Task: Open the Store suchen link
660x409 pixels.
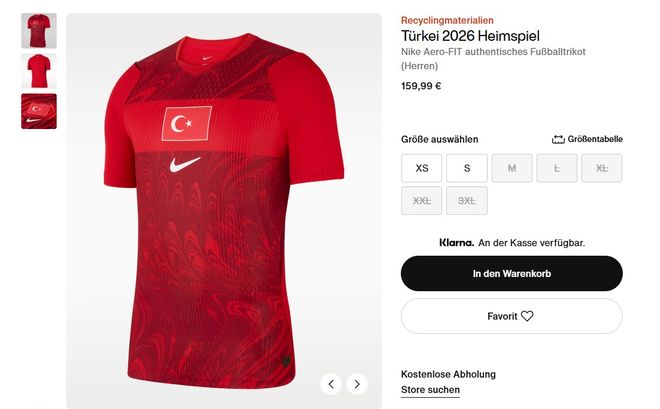Action: point(430,390)
